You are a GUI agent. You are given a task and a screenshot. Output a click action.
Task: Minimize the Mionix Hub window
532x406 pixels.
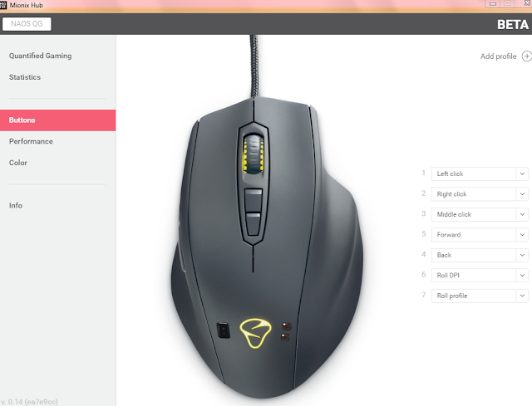493,3
